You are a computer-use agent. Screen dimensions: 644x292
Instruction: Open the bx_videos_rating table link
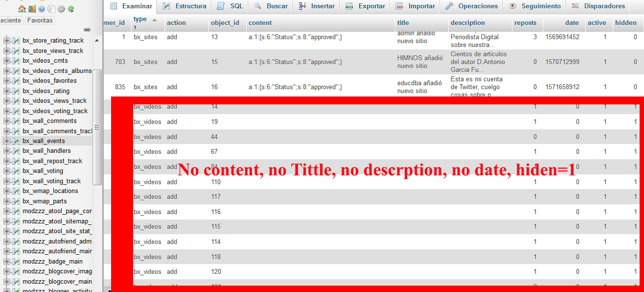tap(46, 91)
